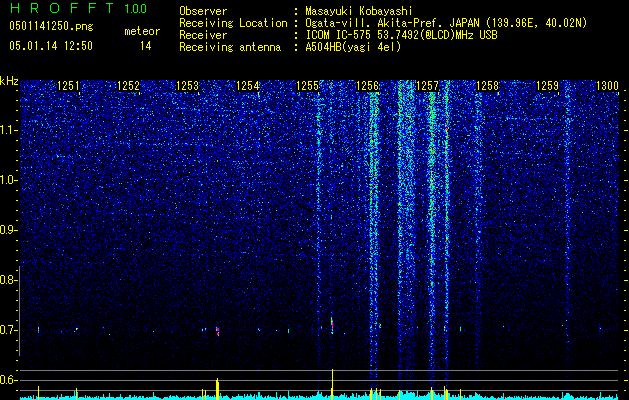Image resolution: width=629 pixels, height=400 pixels.
Task: Click the 0.6 kHz frequency label
Action: click(x=8, y=380)
